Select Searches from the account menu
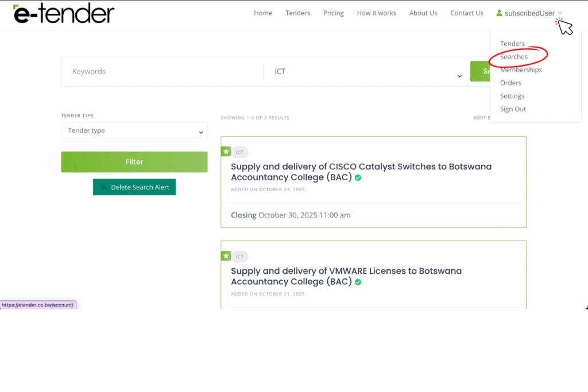Viewport: 588px width, 392px height. [x=513, y=57]
